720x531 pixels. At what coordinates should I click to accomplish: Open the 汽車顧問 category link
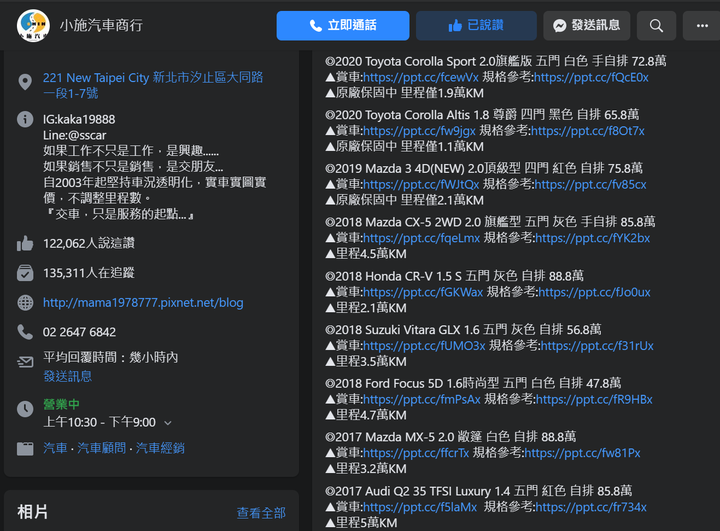[x=101, y=448]
